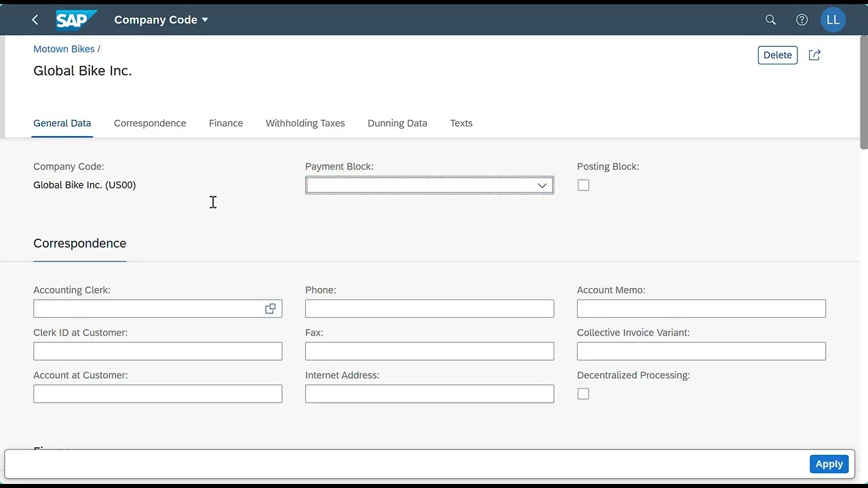The width and height of the screenshot is (868, 488).
Task: Expand the Company Code title menu
Action: pos(161,20)
